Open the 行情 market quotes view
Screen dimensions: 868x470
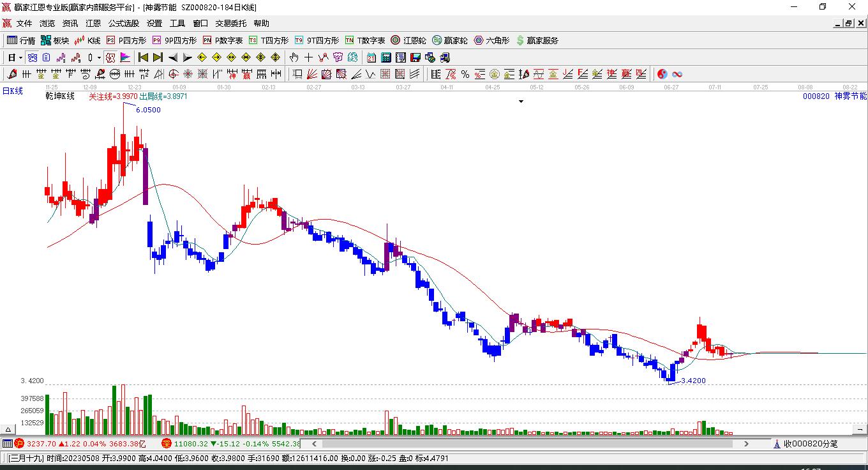tap(21, 40)
